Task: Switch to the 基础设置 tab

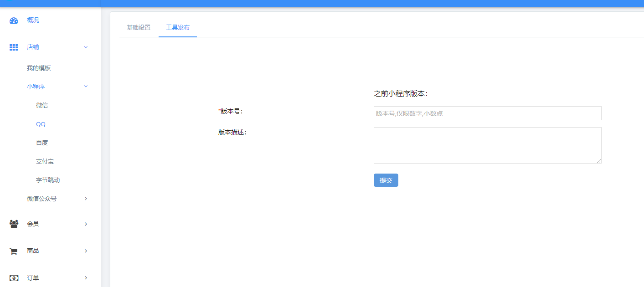Action: pyautogui.click(x=139, y=27)
